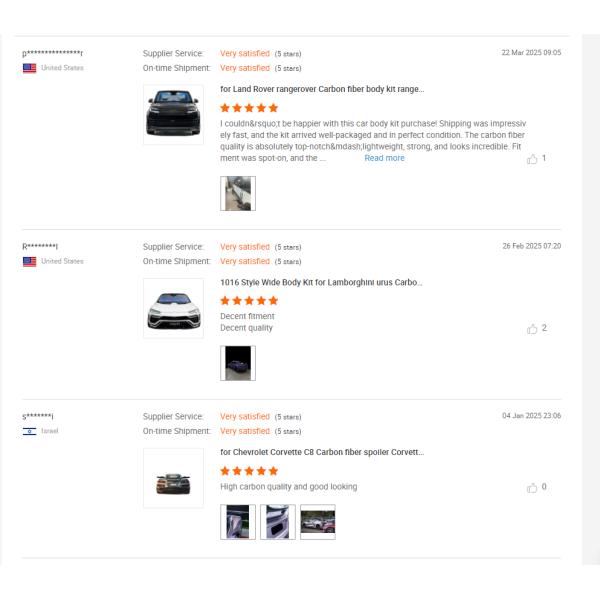This screenshot has width=600, height=600.
Task: Open the third Corvette review photo
Action: [318, 522]
